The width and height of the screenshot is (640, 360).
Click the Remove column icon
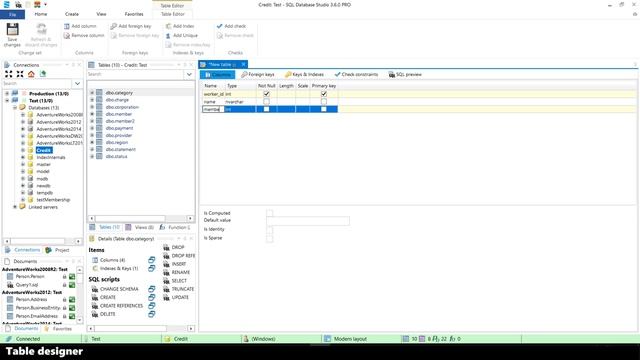(67, 36)
